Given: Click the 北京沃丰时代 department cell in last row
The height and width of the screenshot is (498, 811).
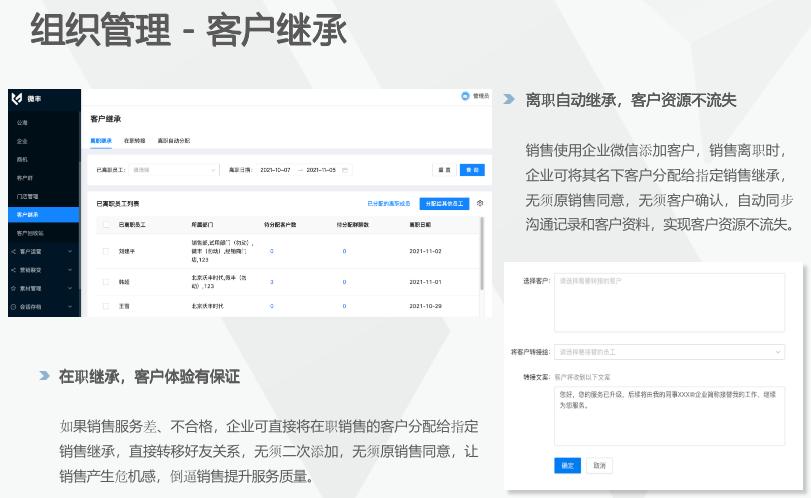Looking at the screenshot, I should pyautogui.click(x=207, y=306).
